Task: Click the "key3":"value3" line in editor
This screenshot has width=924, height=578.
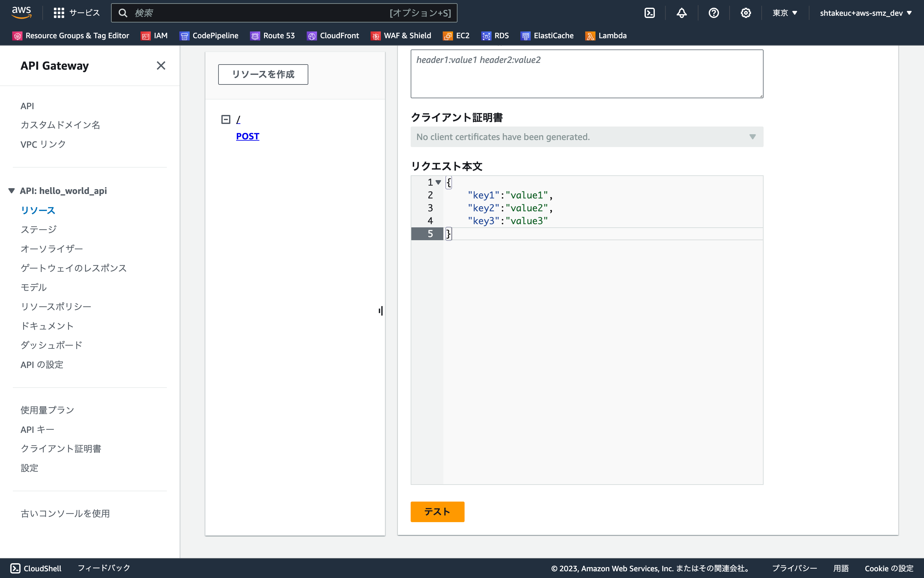Action: 508,221
